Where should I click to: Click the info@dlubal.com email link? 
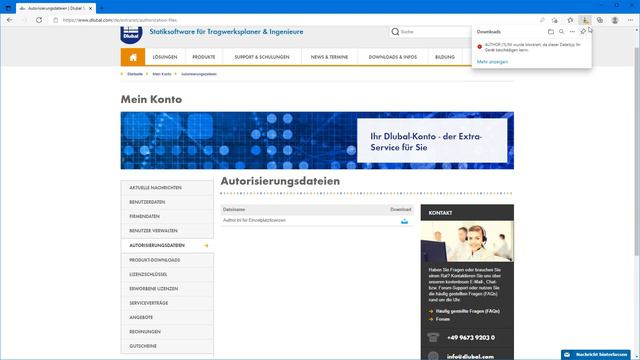470,356
